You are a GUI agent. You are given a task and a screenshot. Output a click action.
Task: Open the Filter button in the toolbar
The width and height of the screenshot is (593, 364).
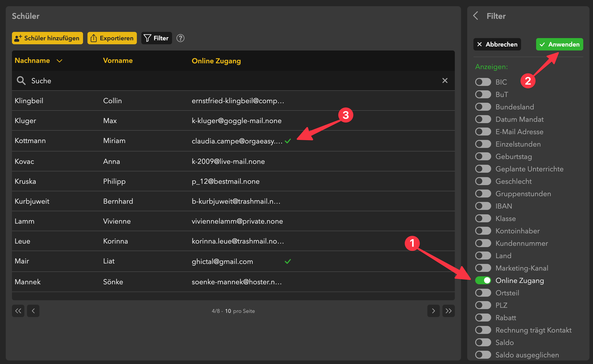[x=157, y=38]
